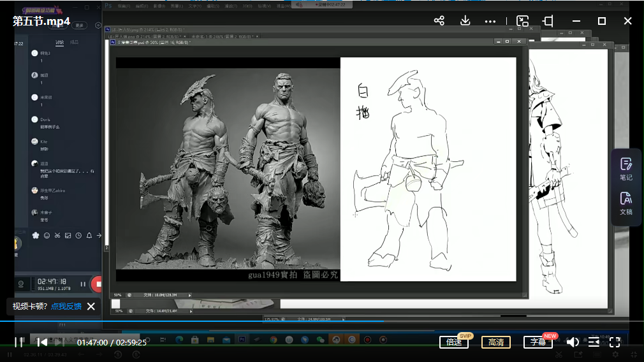The width and height of the screenshot is (644, 362).
Task: Click the psd 50% document title bar
Action: tap(304, 42)
